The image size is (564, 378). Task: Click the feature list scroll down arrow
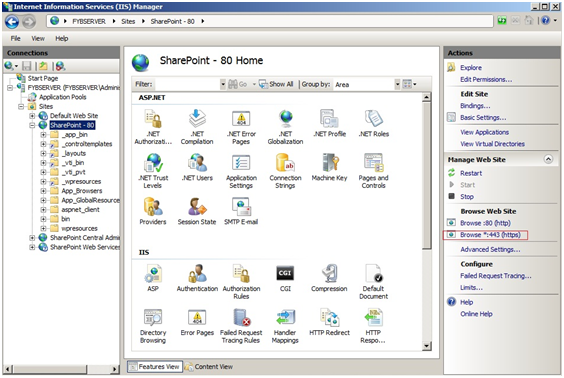coord(427,346)
